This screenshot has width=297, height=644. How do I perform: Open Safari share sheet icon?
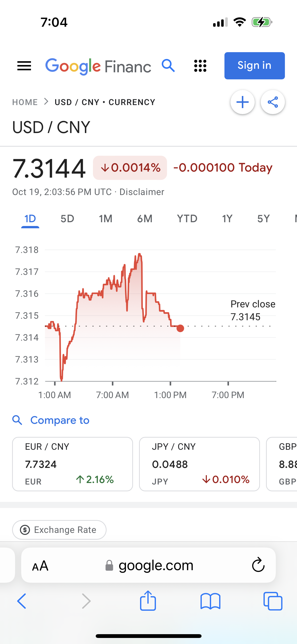[x=148, y=601]
